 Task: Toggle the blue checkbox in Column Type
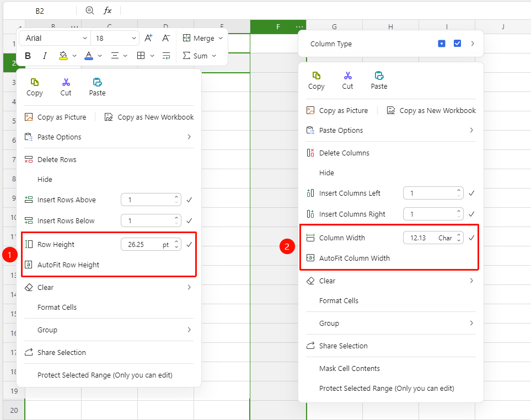(x=457, y=44)
